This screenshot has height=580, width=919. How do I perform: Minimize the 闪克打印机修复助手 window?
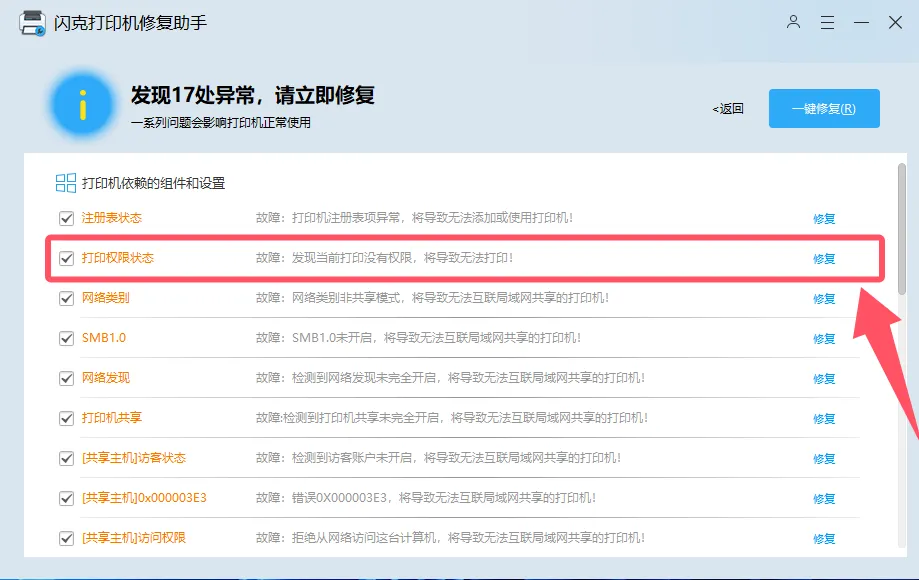point(861,23)
